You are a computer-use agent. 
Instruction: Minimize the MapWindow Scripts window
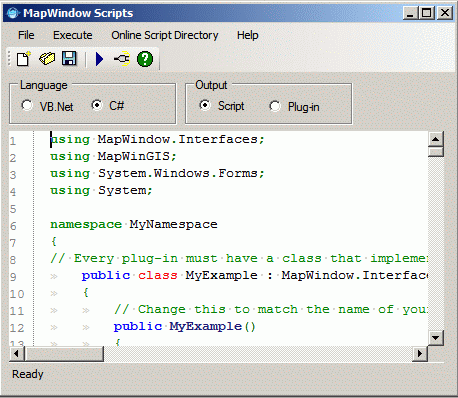pyautogui.click(x=410, y=13)
